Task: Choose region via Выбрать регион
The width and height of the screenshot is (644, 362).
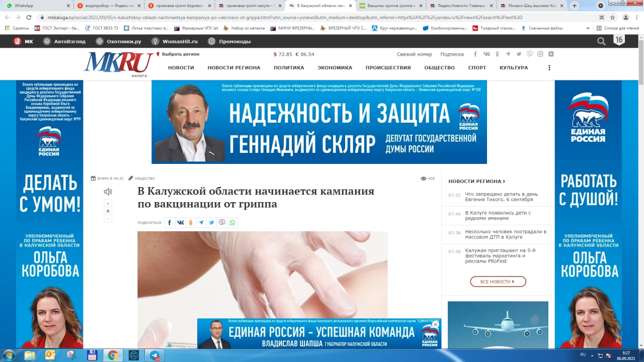Action: [x=178, y=54]
